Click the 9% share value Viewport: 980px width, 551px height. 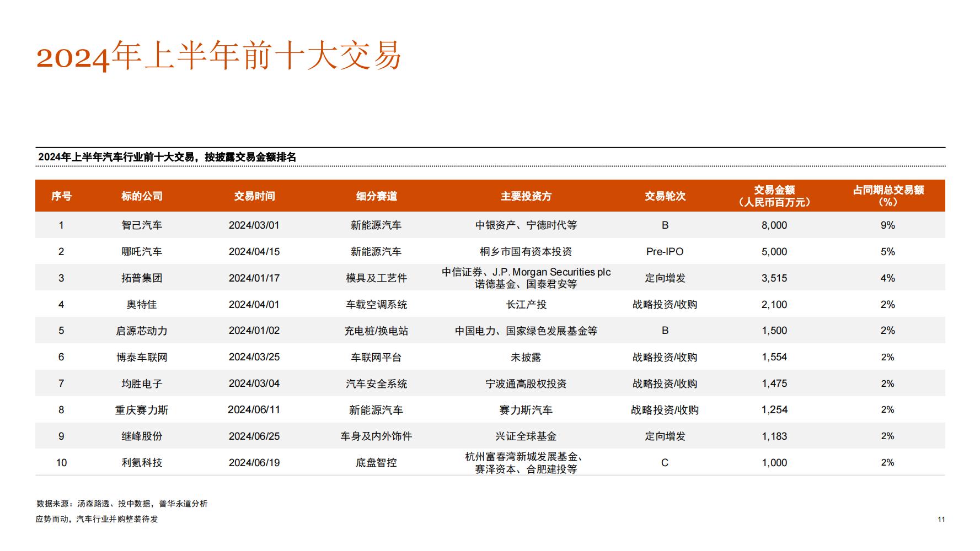[x=888, y=225]
